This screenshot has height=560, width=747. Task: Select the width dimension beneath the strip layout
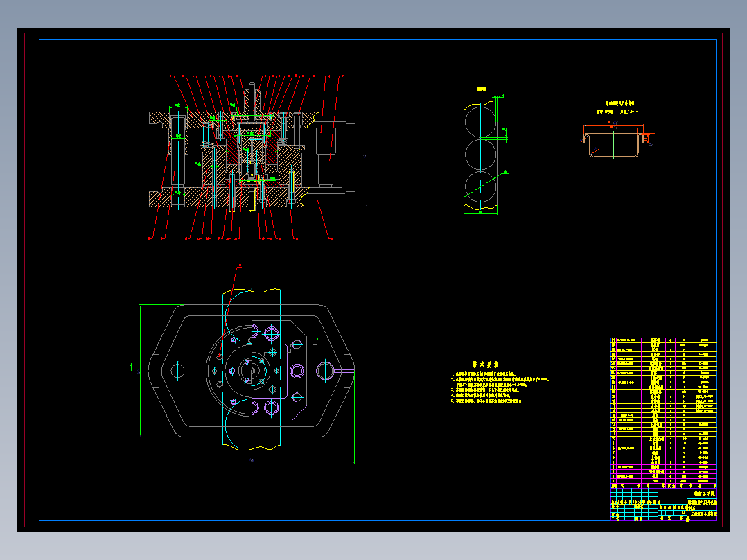click(x=481, y=213)
